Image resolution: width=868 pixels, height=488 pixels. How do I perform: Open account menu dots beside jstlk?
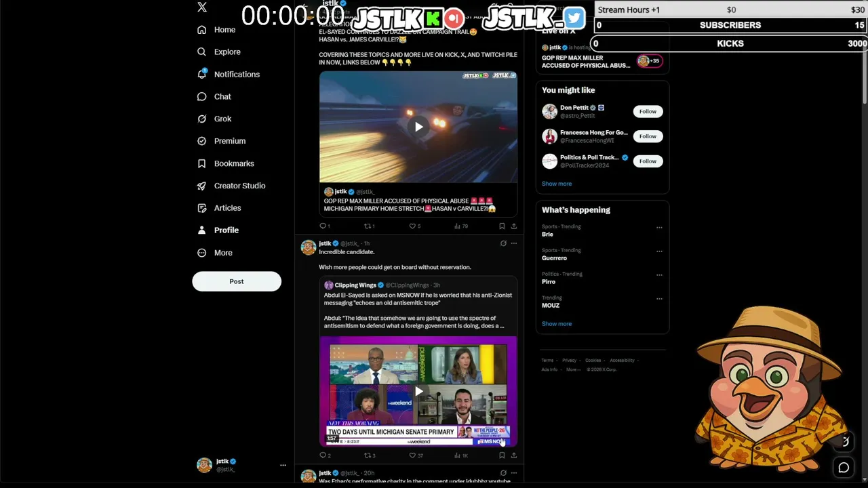click(x=283, y=465)
